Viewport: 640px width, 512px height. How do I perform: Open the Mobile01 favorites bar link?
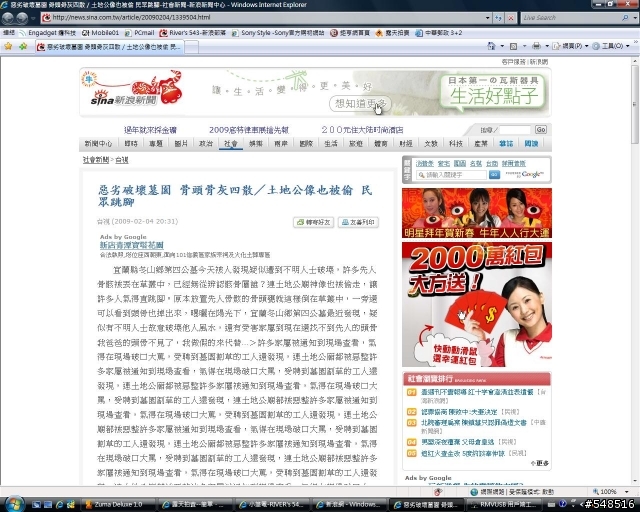click(x=100, y=33)
